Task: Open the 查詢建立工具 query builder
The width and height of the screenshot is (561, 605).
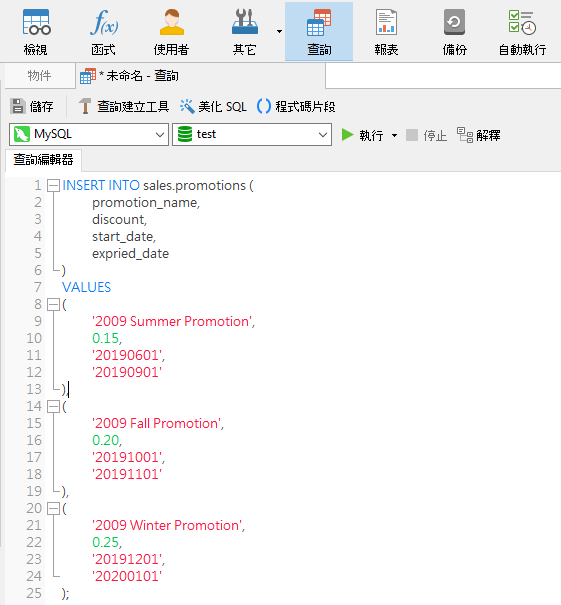Action: coord(123,106)
